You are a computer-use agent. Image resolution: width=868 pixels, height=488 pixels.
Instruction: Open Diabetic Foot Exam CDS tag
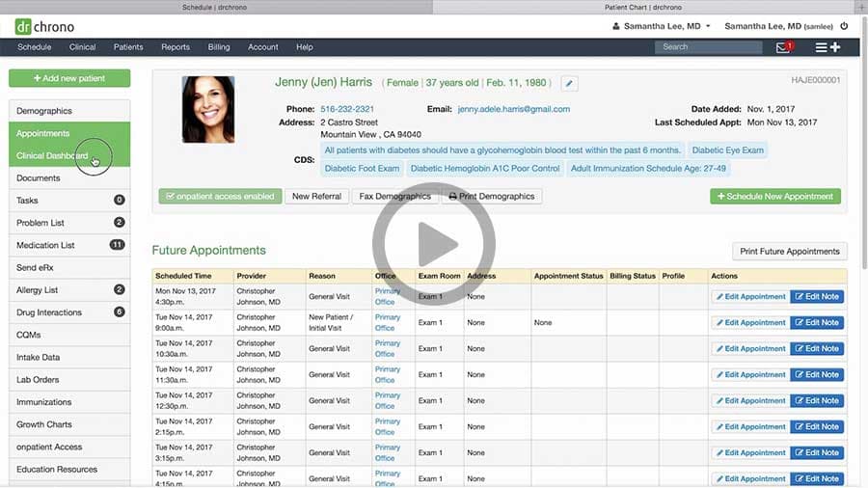[x=362, y=168]
